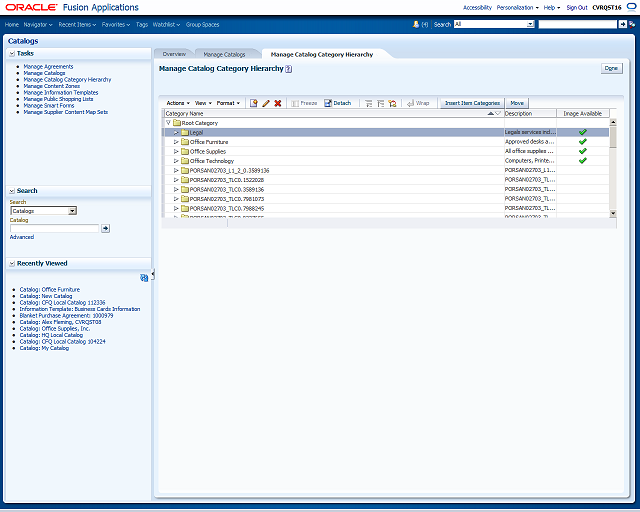The height and width of the screenshot is (512, 640).
Task: Click the red Delete X icon
Action: point(278,103)
